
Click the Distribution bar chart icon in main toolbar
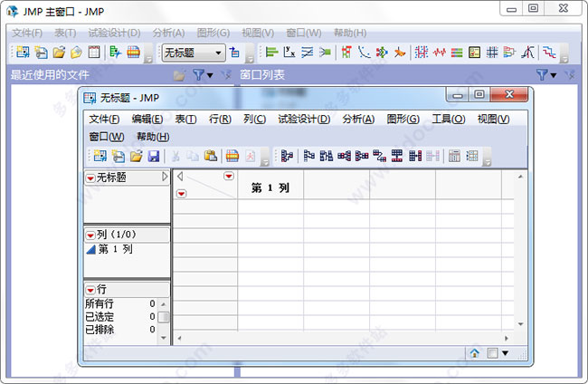tap(271, 52)
